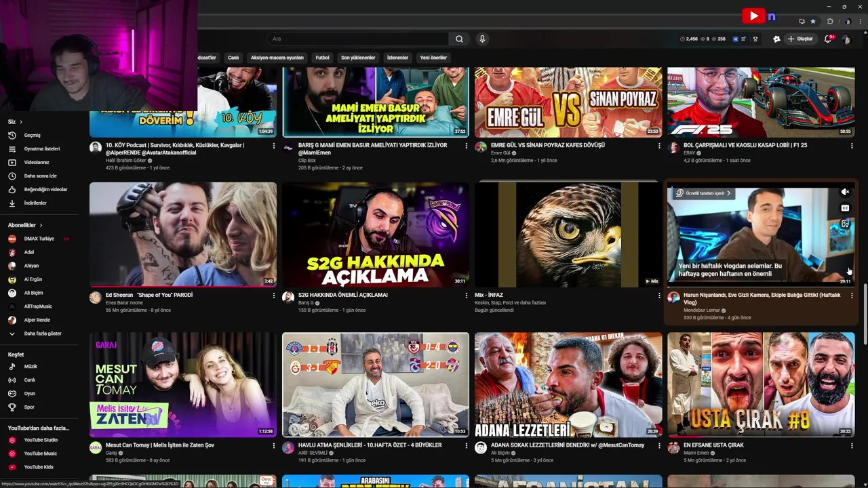Open options for EN EFSANE USTA ÇIRAK
The height and width of the screenshot is (488, 868).
[852, 446]
